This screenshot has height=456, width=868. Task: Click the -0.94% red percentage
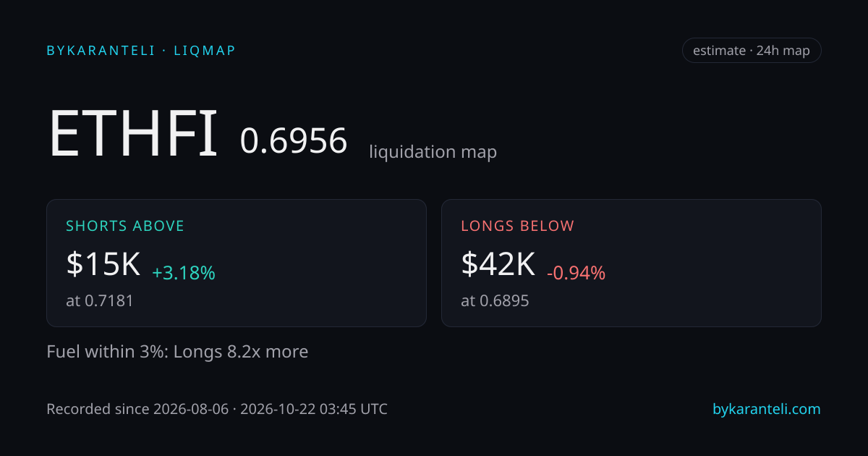[576, 274]
